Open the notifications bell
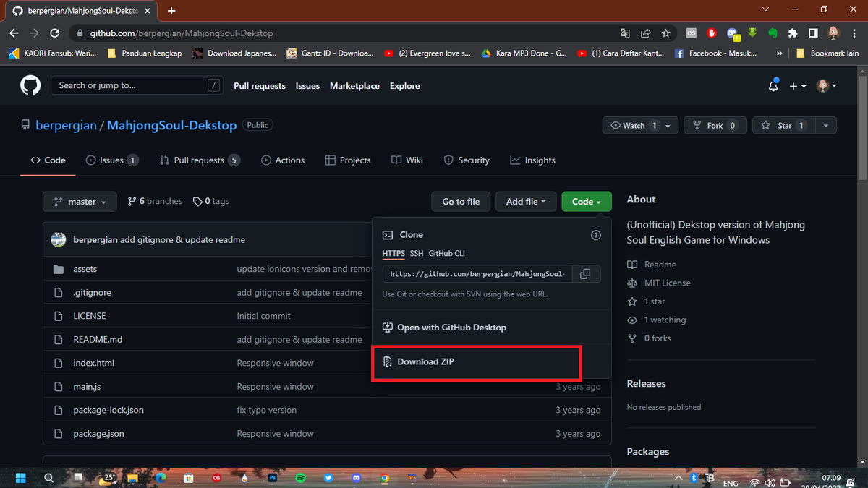Viewport: 868px width, 488px height. point(773,86)
